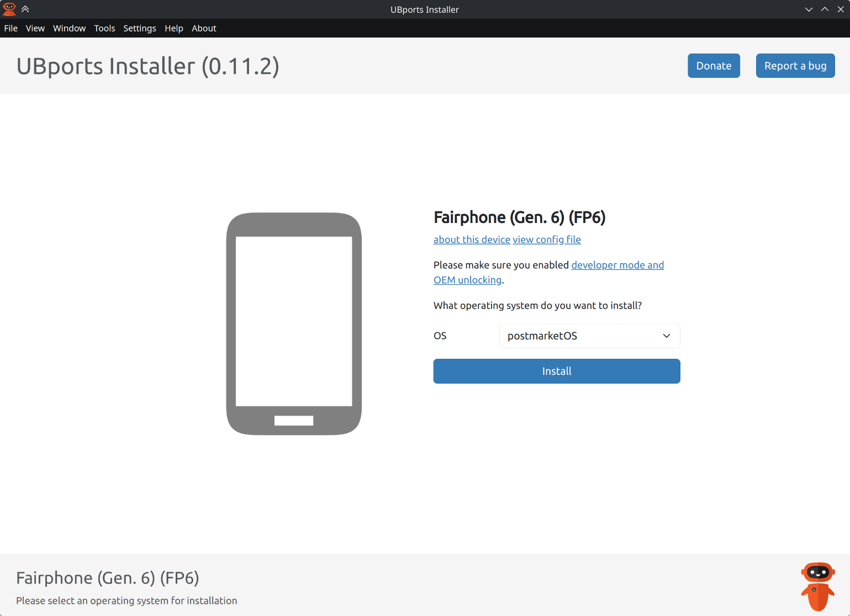This screenshot has width=850, height=616.
Task: Maximize the window with the up chevron
Action: click(825, 9)
